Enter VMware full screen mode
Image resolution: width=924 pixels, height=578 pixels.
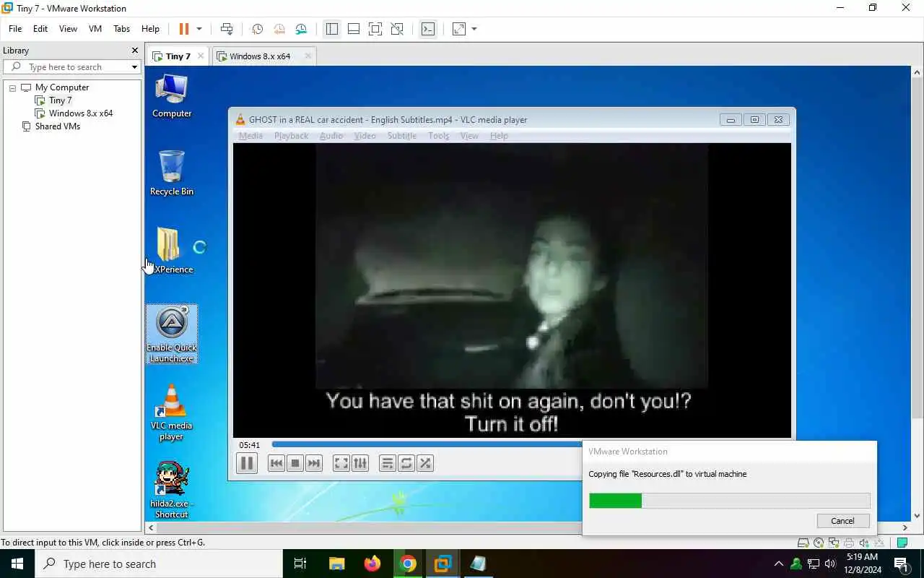point(375,29)
